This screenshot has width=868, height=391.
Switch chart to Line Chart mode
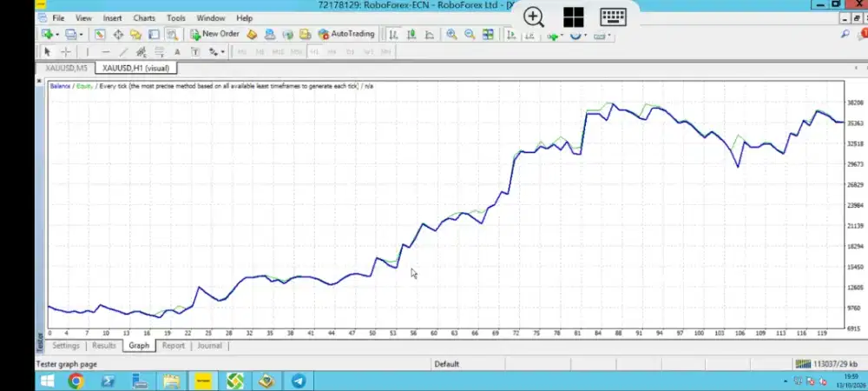point(430,35)
